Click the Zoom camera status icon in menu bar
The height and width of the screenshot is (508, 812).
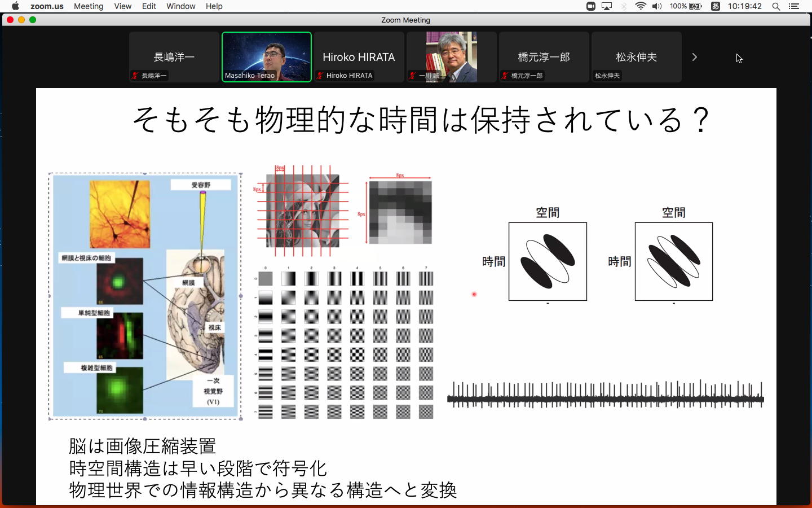(x=591, y=6)
